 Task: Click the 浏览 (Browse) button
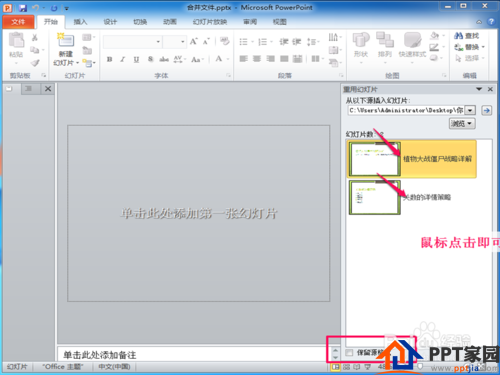coord(462,124)
